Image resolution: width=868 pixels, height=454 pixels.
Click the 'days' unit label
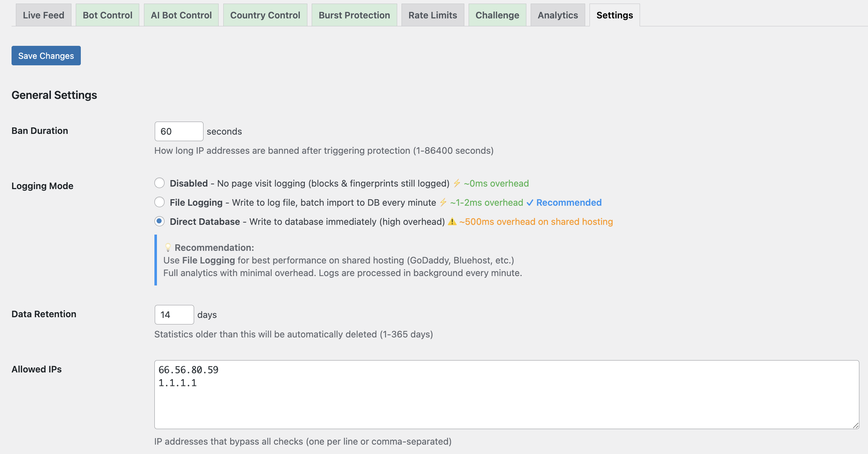(207, 315)
